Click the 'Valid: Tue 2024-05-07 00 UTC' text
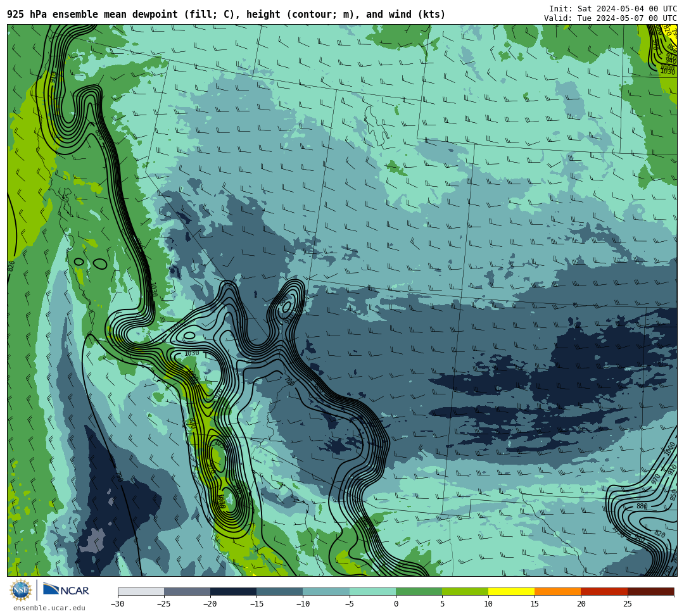684x616 pixels. 611,18
